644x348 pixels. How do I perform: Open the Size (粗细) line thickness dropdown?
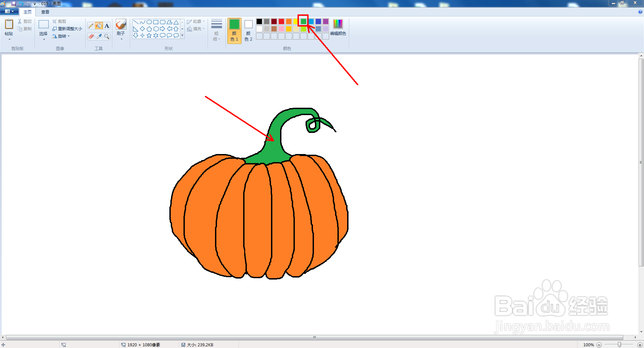coord(217,30)
